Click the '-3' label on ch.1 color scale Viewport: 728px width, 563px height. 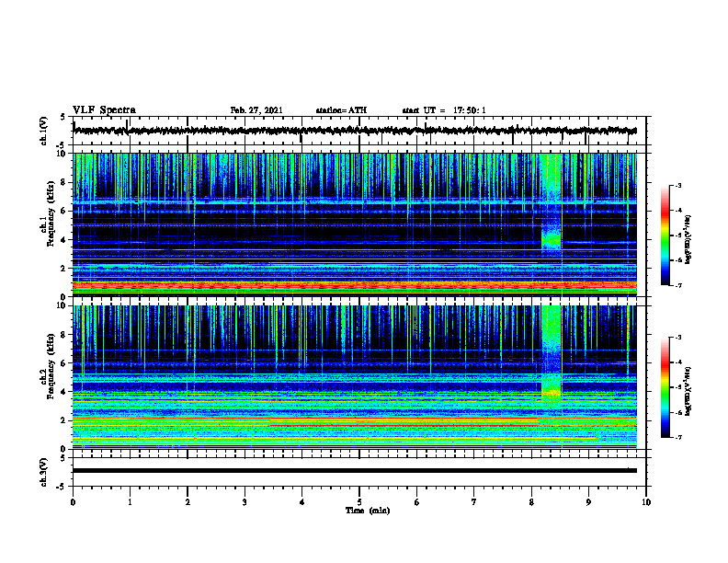(x=678, y=186)
